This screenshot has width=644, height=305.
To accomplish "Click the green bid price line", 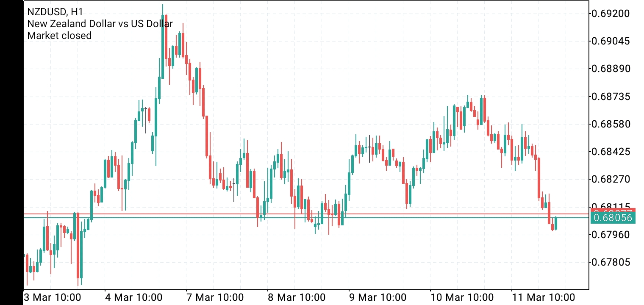I will click(306, 218).
